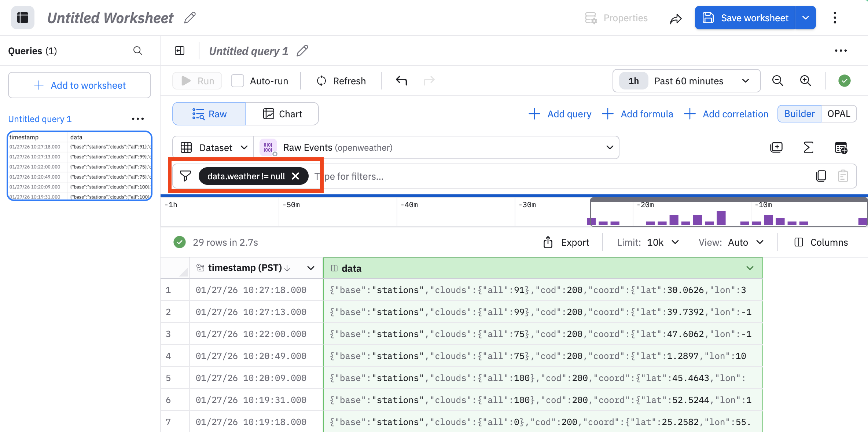Zoom out the time range

(777, 81)
